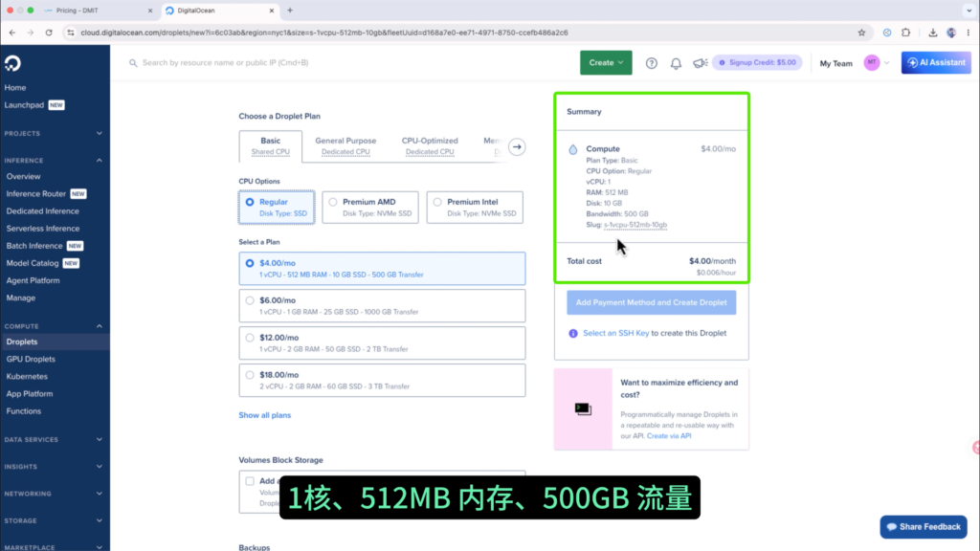Screen dimensions: 980x551
Task: Click the MT user avatar
Action: click(x=871, y=62)
